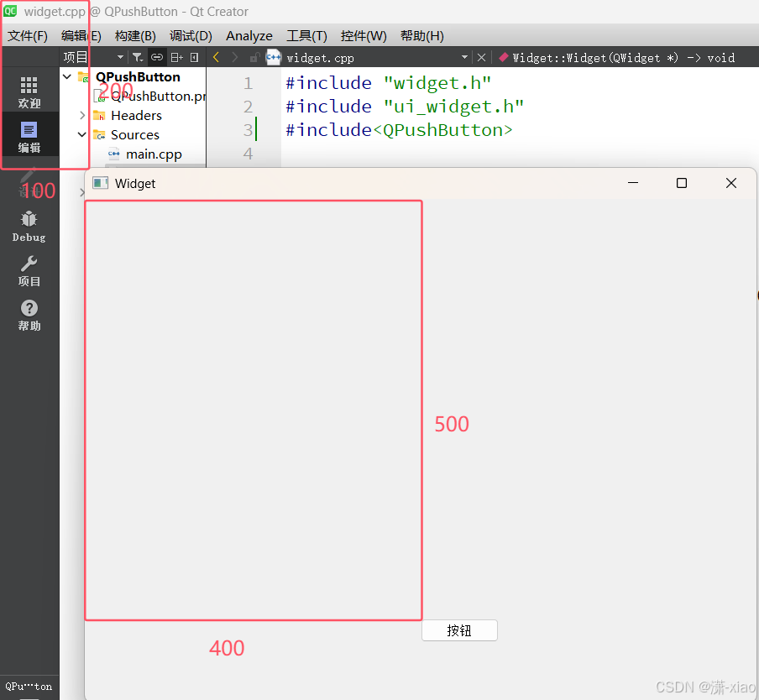
Task: Select the Sources folder row
Action: 135,135
